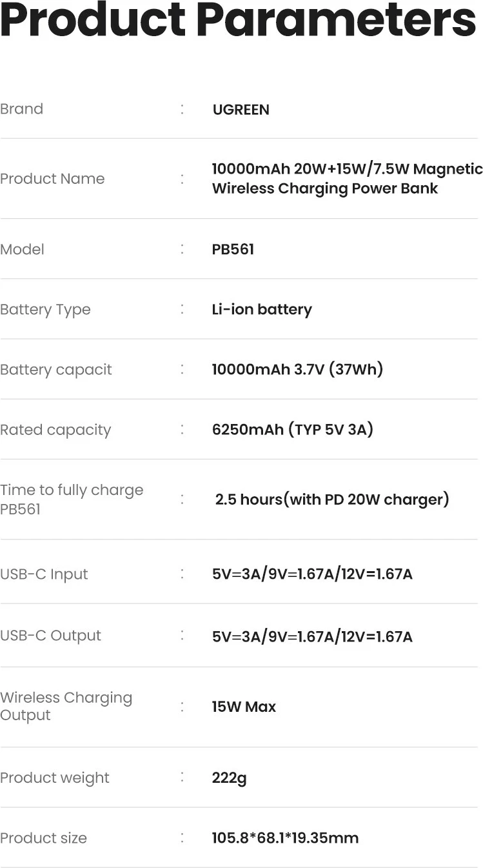Click the UGREEN brand value
Image resolution: width=483 pixels, height=868 pixels.
click(x=241, y=110)
